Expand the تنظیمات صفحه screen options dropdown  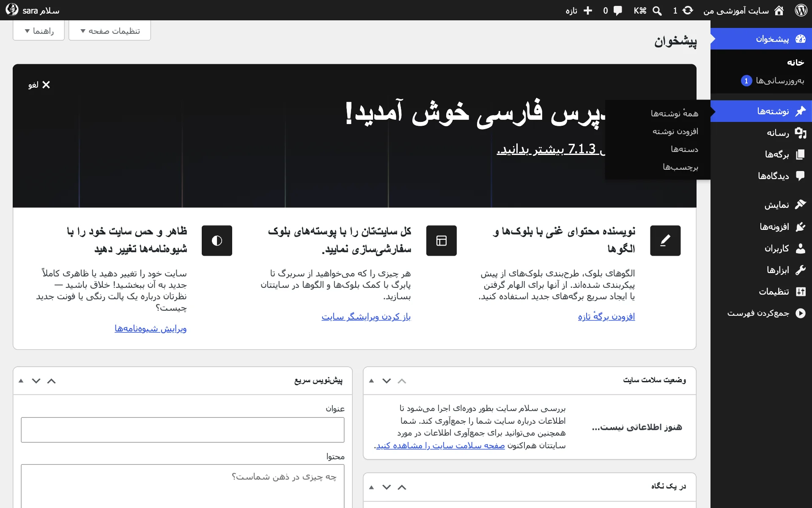point(110,31)
